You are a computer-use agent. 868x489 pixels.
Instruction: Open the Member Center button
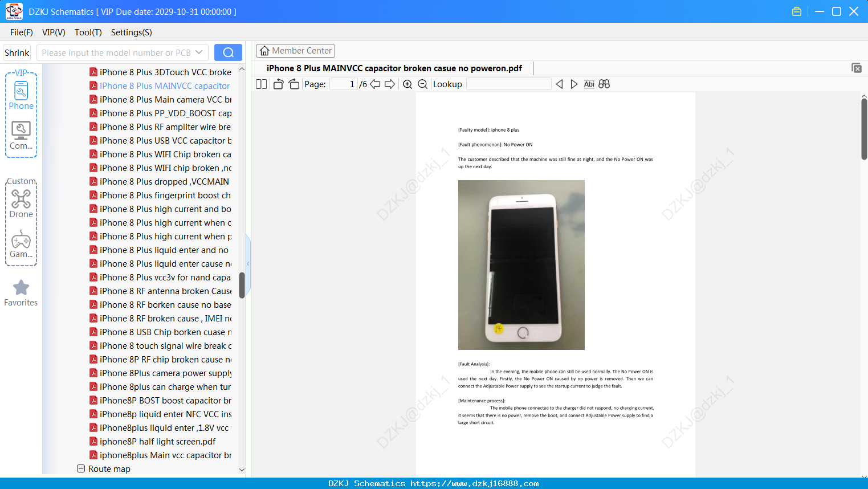tap(295, 51)
